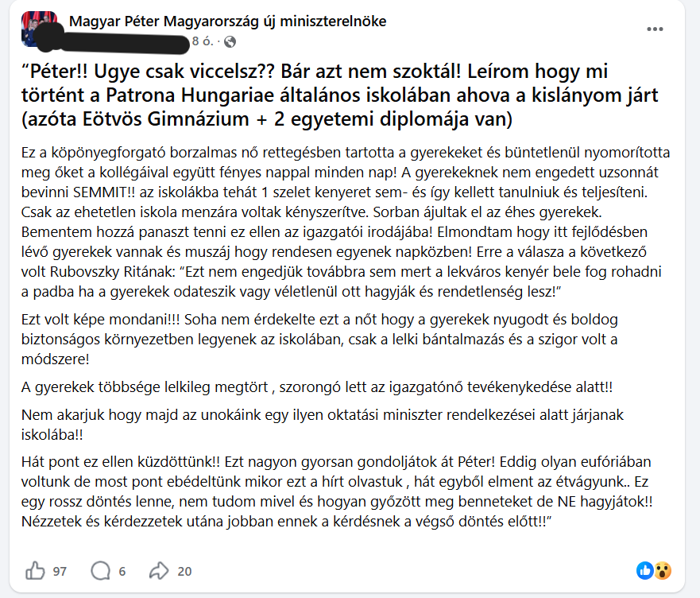Image resolution: width=700 pixels, height=598 pixels.
Task: Open the three-dot post options menu
Action: pyautogui.click(x=655, y=29)
